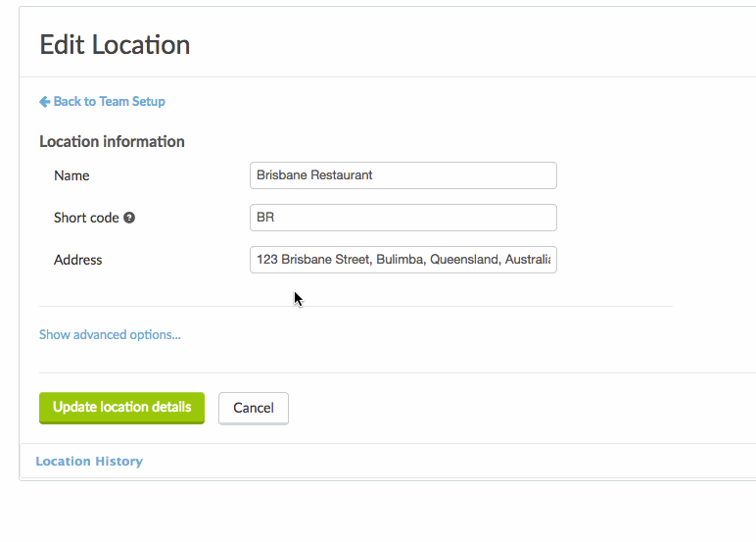Click the Short code label
Screen dimensions: 756x542
[86, 218]
